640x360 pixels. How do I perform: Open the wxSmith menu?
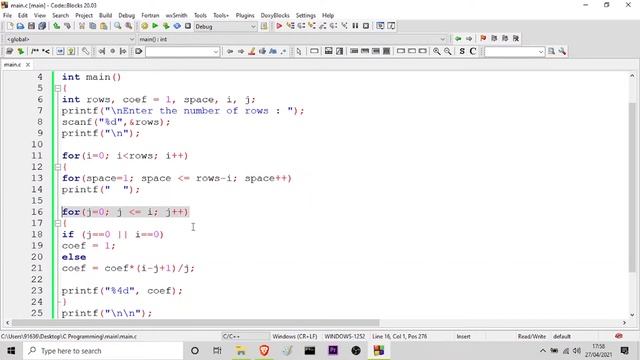coord(176,16)
